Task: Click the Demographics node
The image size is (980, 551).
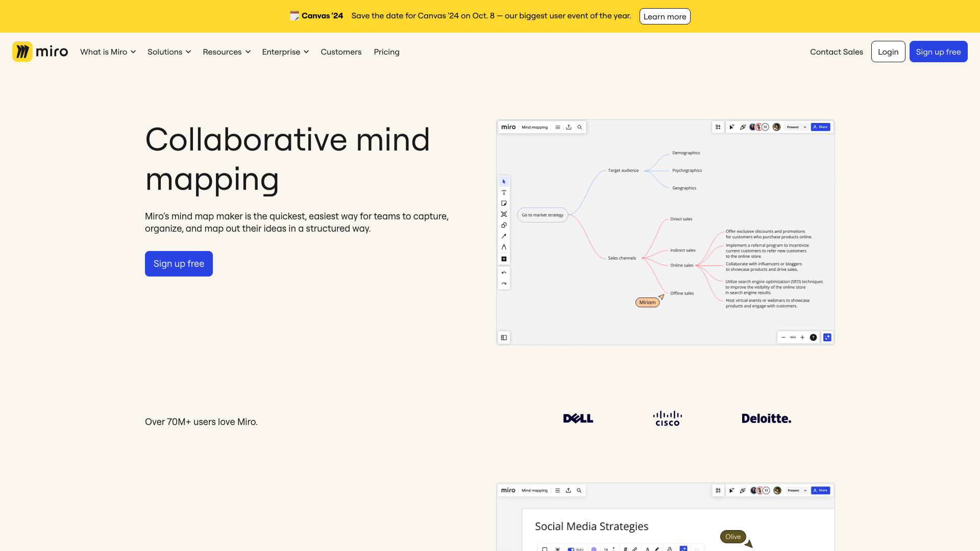Action: coord(686,153)
